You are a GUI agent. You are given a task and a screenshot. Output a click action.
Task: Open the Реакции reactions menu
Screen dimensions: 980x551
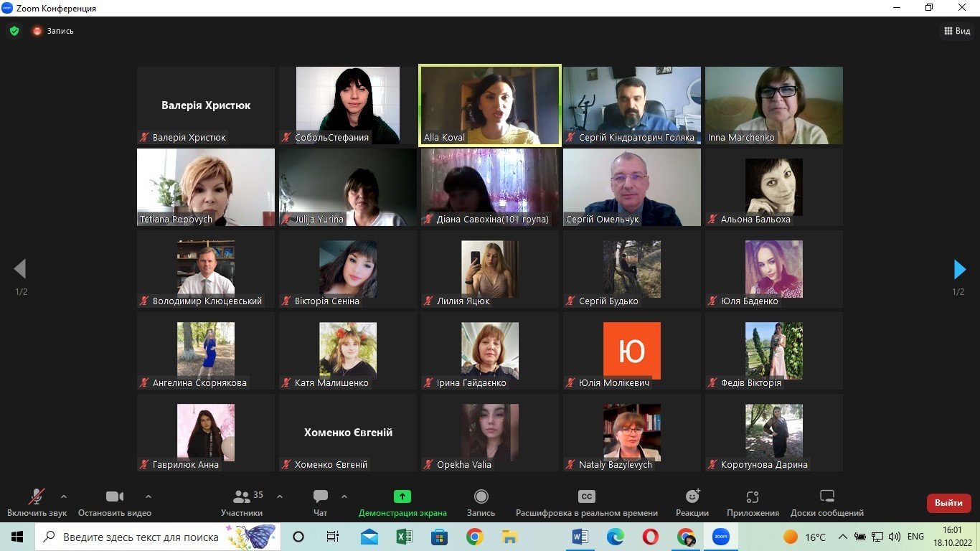pyautogui.click(x=692, y=503)
